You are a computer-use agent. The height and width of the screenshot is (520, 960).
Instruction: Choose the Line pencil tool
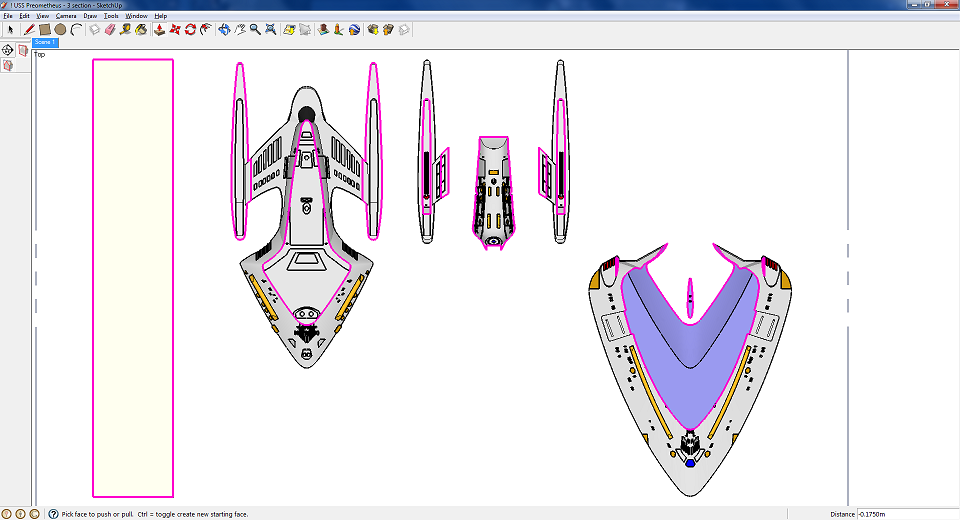29,29
